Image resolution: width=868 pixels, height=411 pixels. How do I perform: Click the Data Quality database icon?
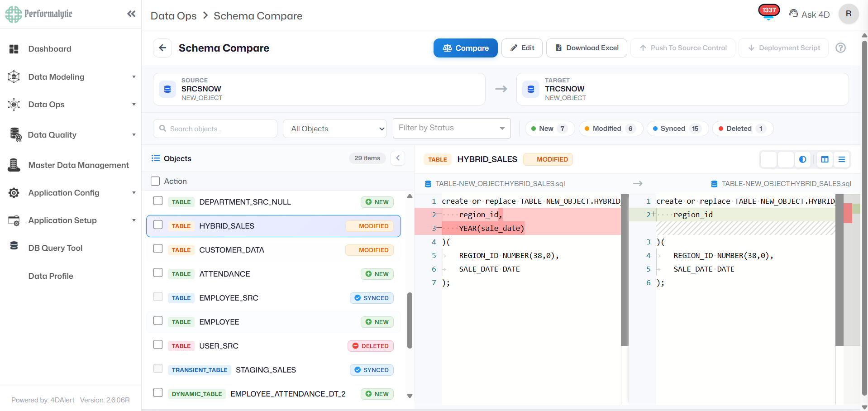tap(15, 134)
